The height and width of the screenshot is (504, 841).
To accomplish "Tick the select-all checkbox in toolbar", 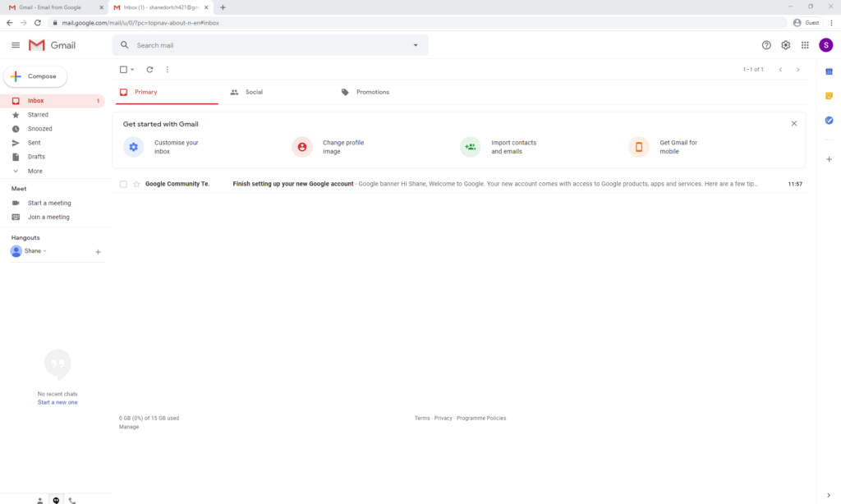I will (123, 69).
